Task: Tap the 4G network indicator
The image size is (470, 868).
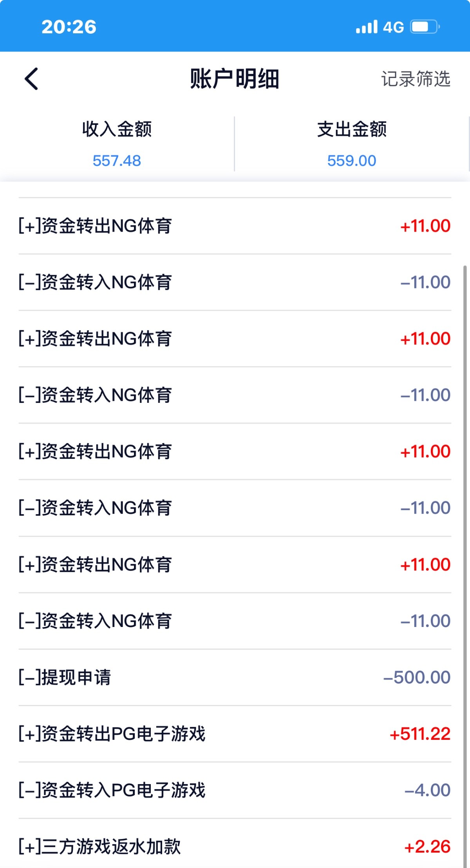Action: tap(393, 27)
